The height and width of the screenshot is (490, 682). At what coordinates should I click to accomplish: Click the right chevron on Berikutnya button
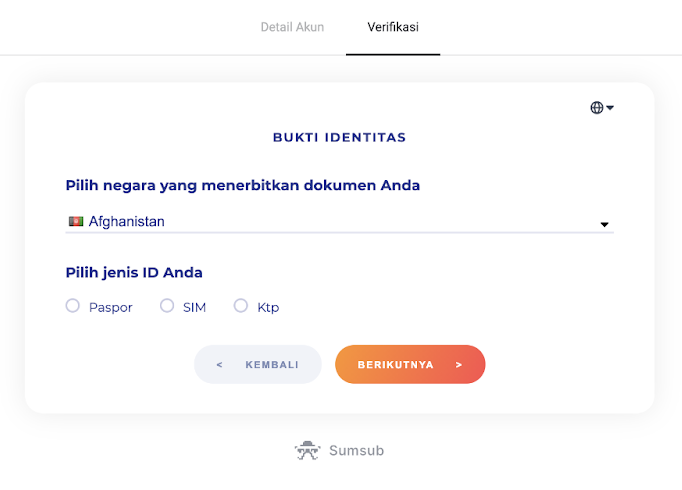click(459, 365)
